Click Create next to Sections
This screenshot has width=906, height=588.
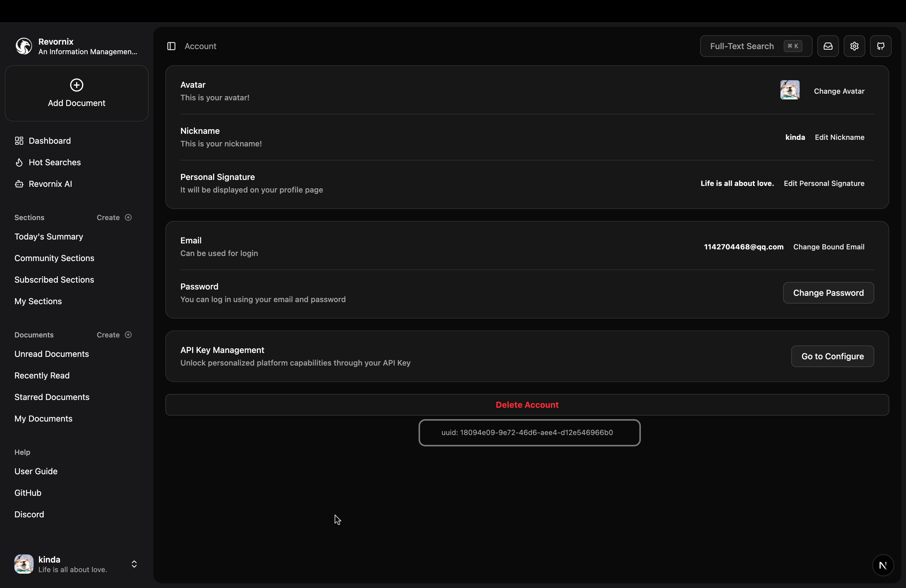click(108, 218)
